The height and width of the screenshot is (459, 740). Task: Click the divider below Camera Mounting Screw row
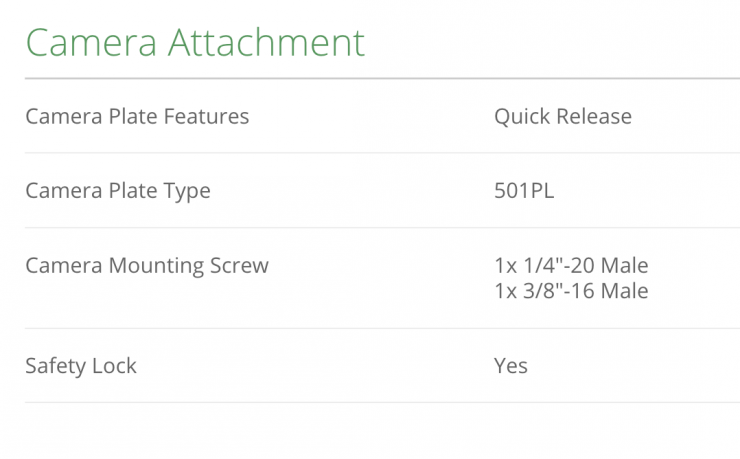382,328
